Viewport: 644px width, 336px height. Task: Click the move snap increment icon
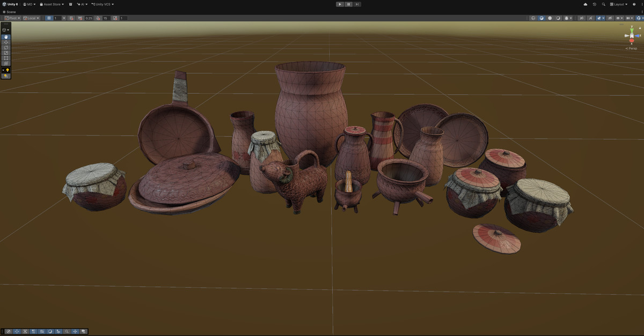(x=80, y=18)
